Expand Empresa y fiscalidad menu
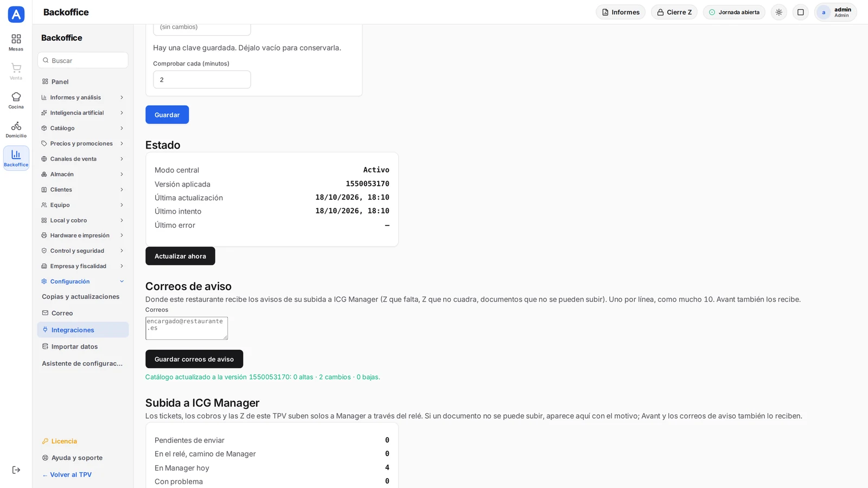868x488 pixels. (x=83, y=266)
